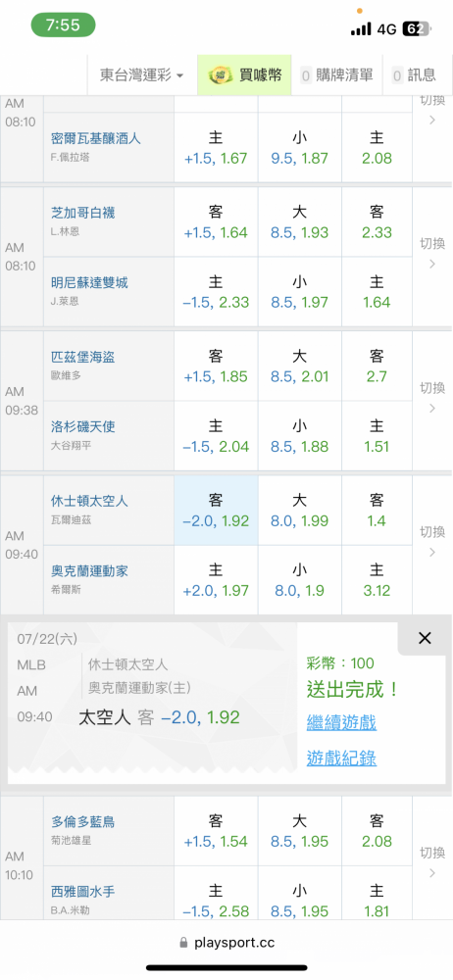Viewport: 453px width, 980px height.
Task: Select Blue Jays away moneyline 2.08
Action: pyautogui.click(x=377, y=831)
